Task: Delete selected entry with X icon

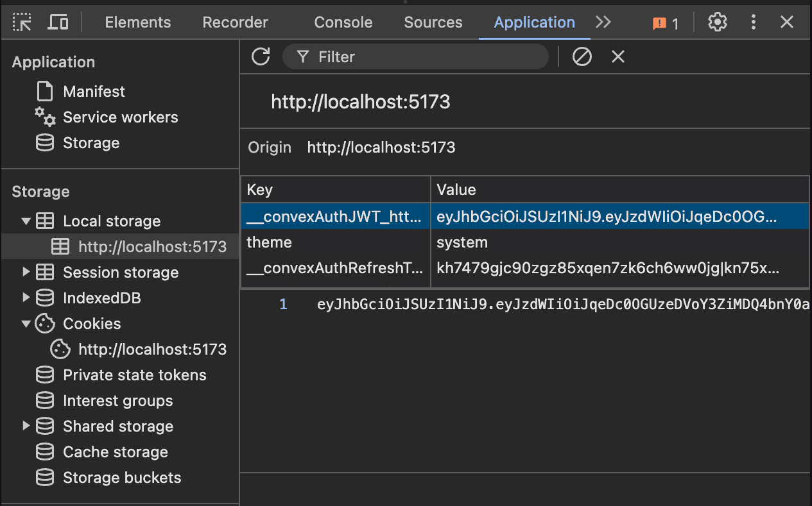Action: (618, 56)
